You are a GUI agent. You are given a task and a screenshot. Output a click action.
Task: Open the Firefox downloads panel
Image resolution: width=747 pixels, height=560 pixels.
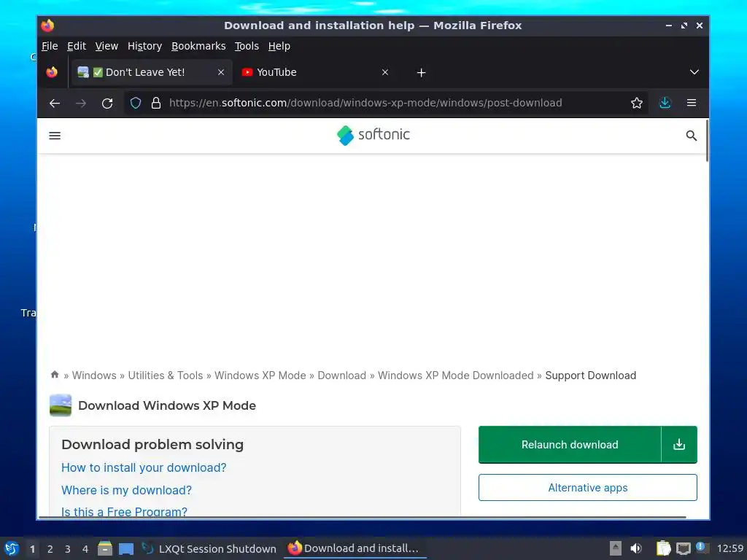coord(665,103)
